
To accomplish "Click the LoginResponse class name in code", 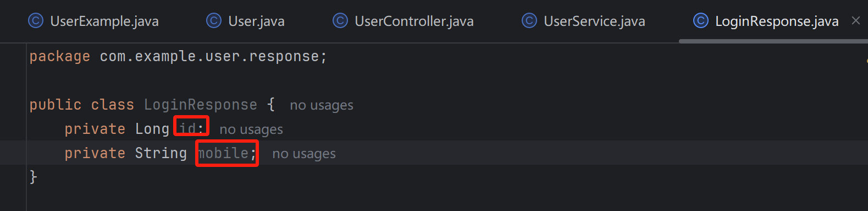I will pos(201,105).
